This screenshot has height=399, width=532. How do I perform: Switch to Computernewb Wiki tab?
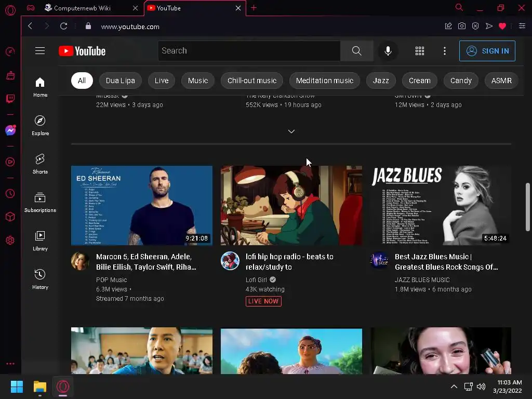pyautogui.click(x=83, y=8)
